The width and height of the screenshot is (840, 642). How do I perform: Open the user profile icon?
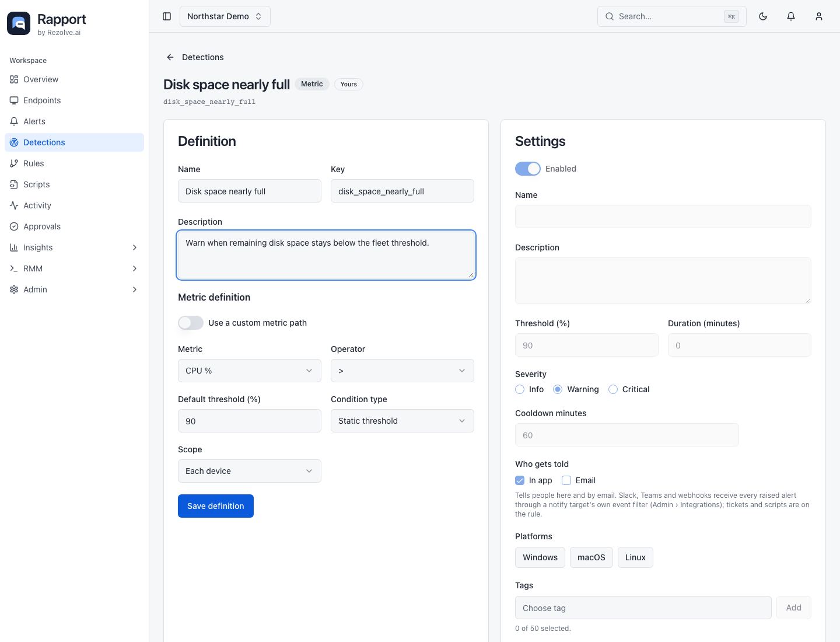coord(819,16)
